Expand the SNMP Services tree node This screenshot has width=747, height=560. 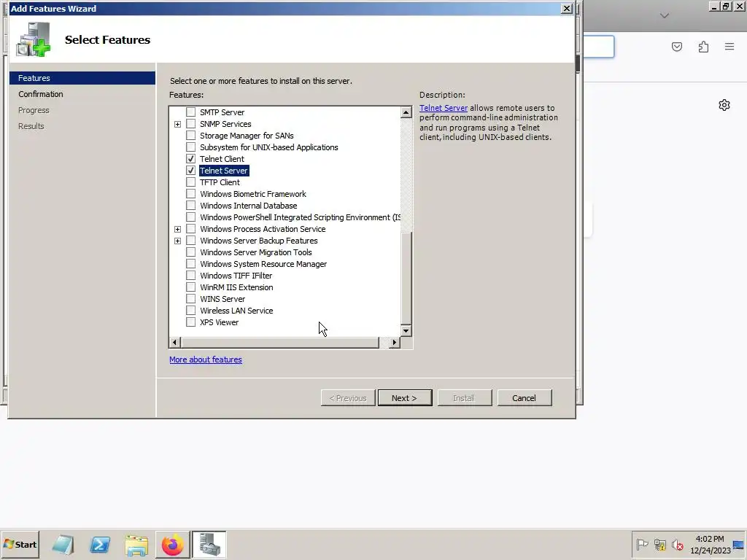pos(178,124)
